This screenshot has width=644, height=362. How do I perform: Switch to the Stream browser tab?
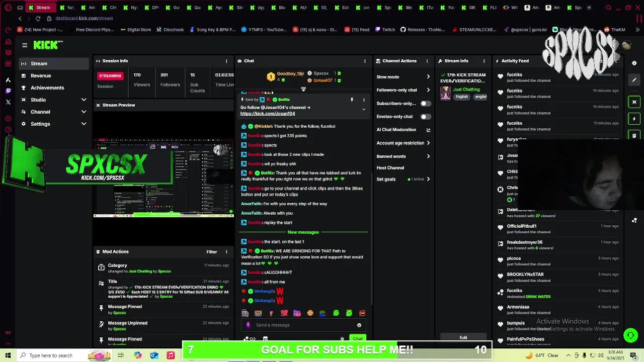coord(40,8)
